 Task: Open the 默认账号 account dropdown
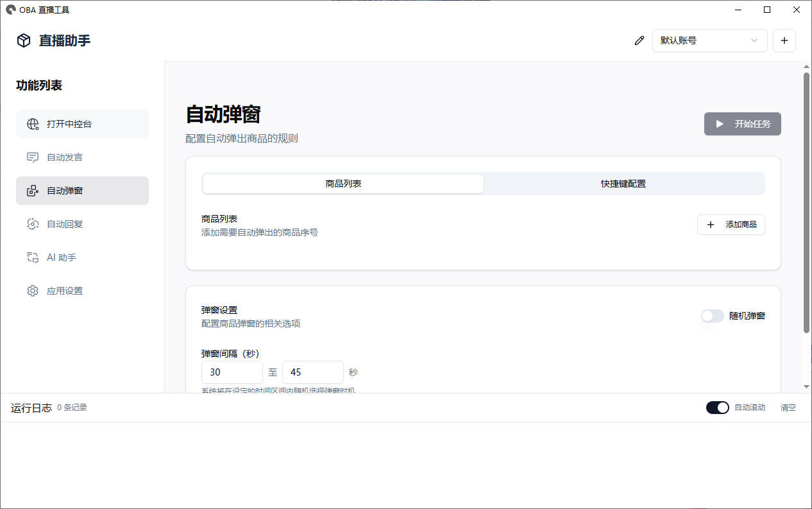pyautogui.click(x=710, y=40)
